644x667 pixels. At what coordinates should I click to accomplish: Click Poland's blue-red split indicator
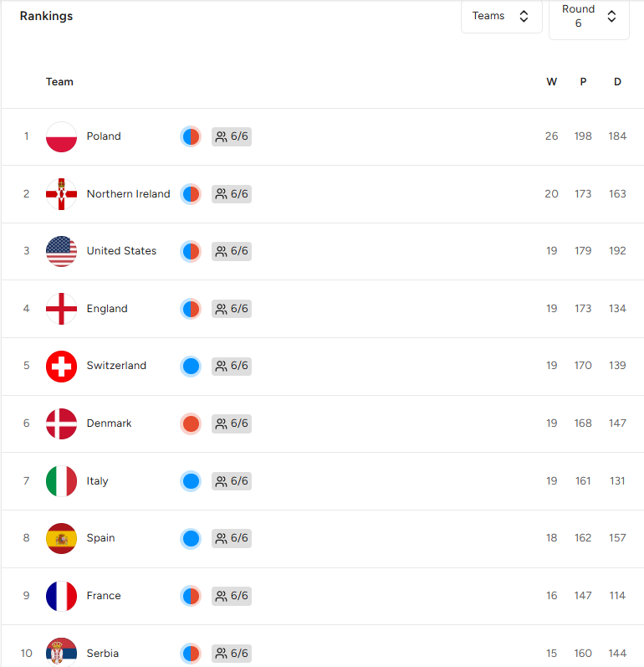point(191,136)
